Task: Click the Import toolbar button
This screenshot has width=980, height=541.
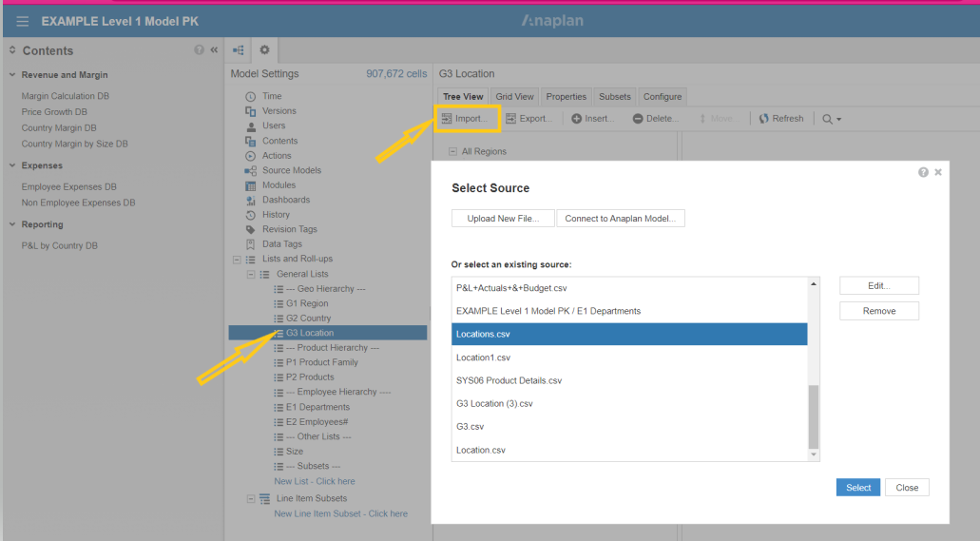Action: point(465,118)
